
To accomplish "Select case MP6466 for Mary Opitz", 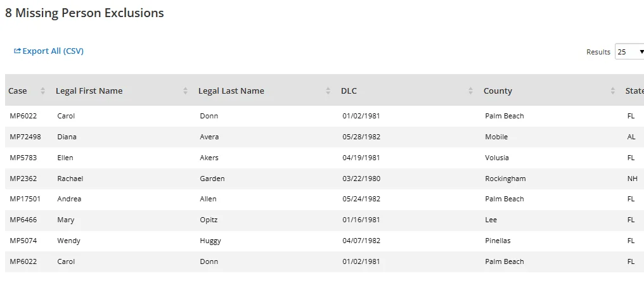I will pos(23,220).
